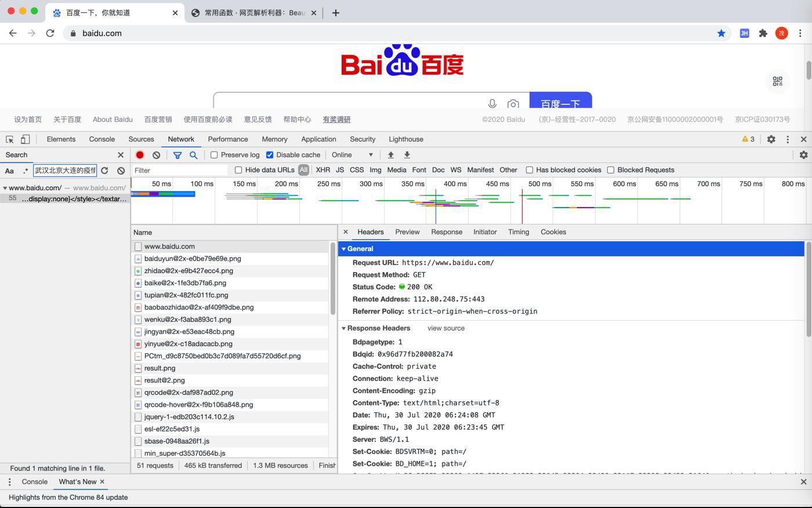Click the view source link
Image resolution: width=812 pixels, height=508 pixels.
pyautogui.click(x=446, y=328)
